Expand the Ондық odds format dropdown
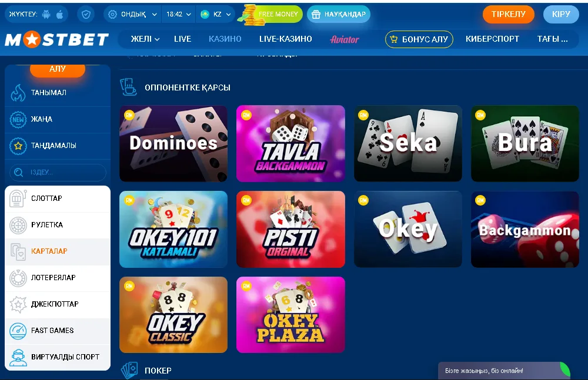 point(132,14)
